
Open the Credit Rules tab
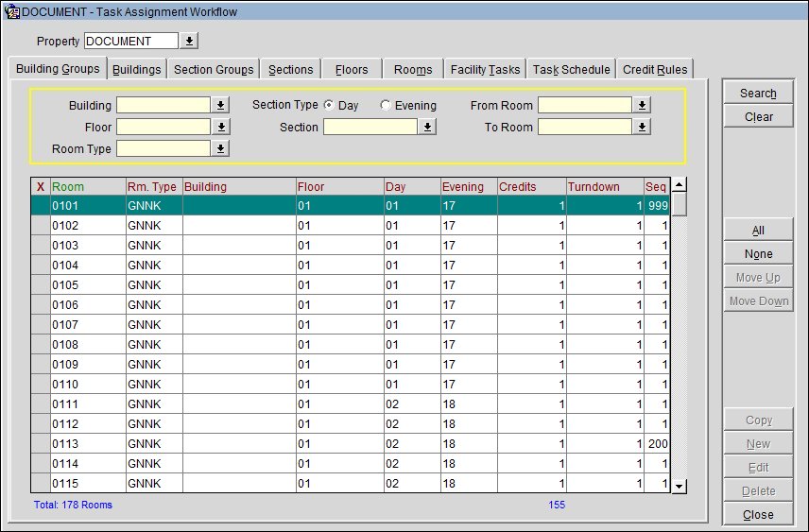[x=655, y=70]
